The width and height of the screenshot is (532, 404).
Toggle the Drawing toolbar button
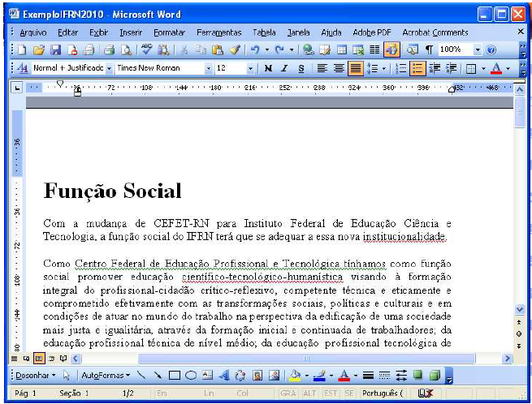(391, 49)
